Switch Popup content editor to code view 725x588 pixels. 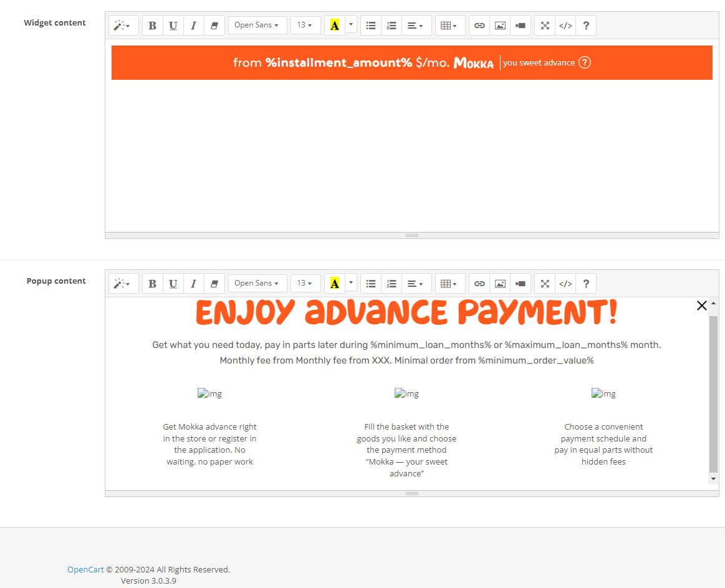(x=565, y=284)
